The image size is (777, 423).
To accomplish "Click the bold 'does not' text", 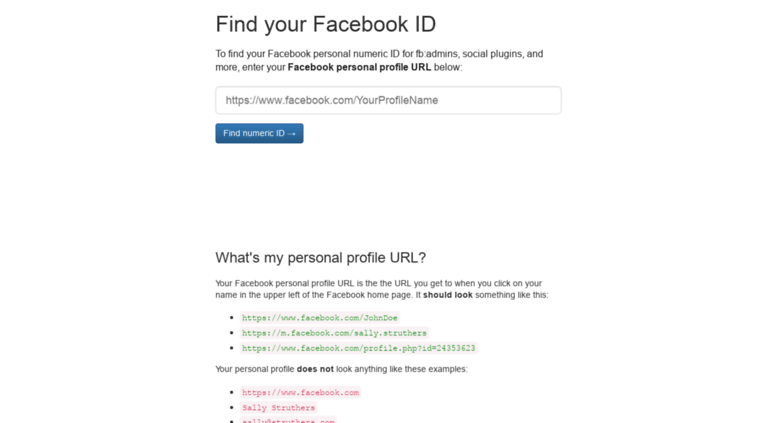I will pos(315,369).
